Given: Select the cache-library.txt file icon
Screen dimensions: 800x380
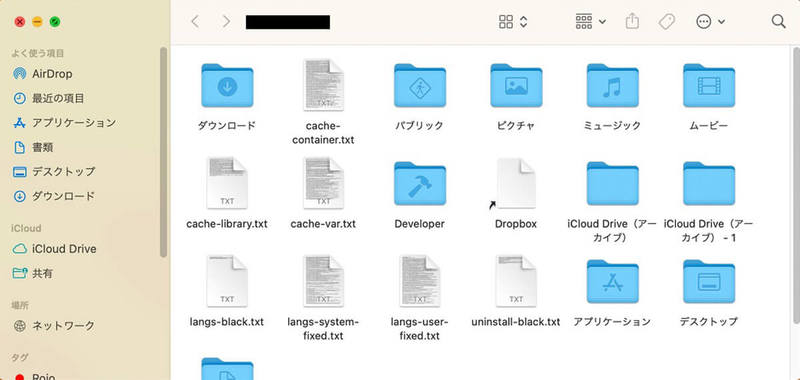Looking at the screenshot, I should (227, 183).
